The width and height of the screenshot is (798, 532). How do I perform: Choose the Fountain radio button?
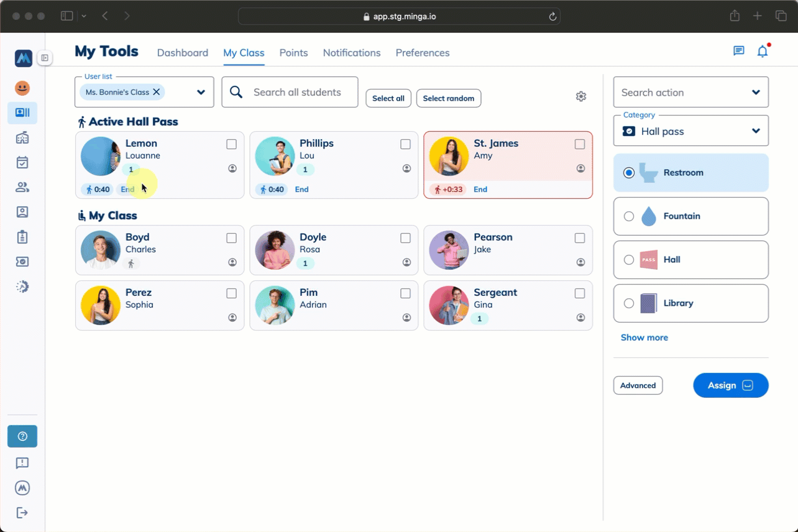point(629,216)
